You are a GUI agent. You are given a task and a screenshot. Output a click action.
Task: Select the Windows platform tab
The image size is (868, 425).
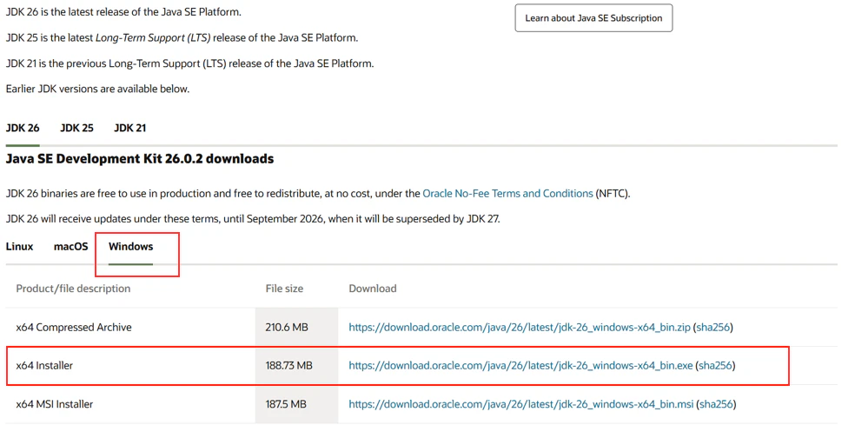coord(130,247)
